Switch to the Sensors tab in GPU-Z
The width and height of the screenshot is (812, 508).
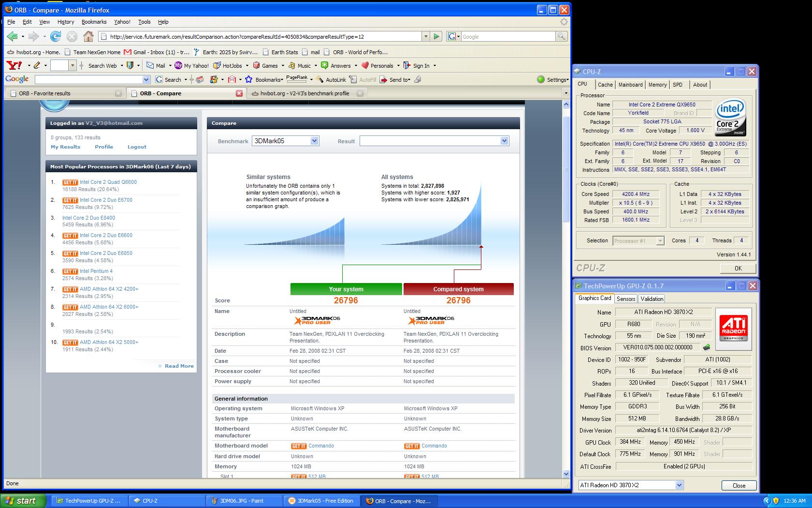click(625, 299)
